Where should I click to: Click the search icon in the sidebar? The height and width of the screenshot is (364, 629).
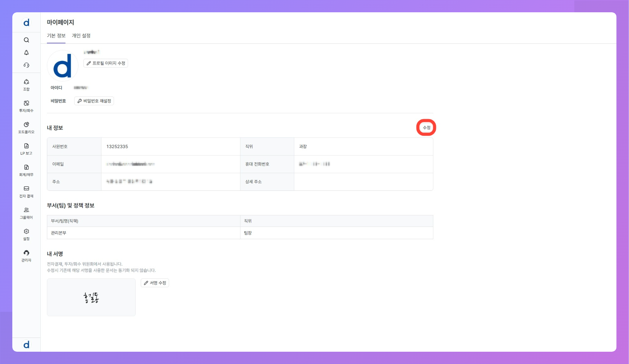[x=26, y=40]
